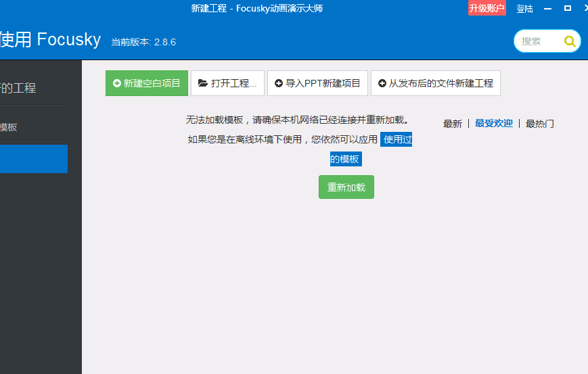This screenshot has width=588, height=374.
Task: Maximize the Focusky window
Action: (x=568, y=8)
